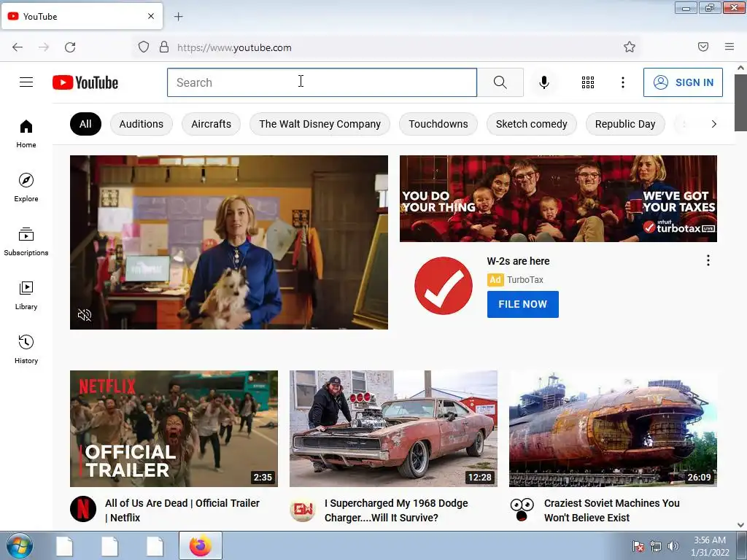Click Firefox icon in taskbar
Viewport: 747px width, 560px height.
coord(201,545)
